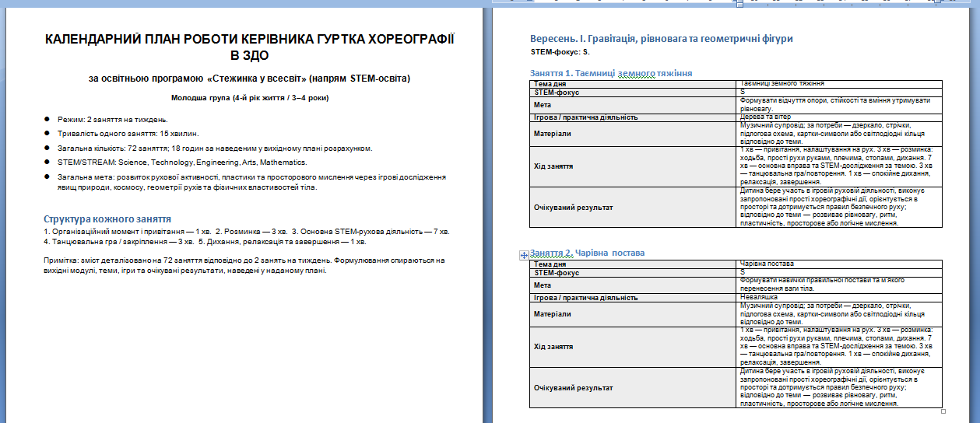Click the 'Хід заняття' cell in Заняття 1 table
The width and height of the screenshot is (980, 423).
(633, 166)
